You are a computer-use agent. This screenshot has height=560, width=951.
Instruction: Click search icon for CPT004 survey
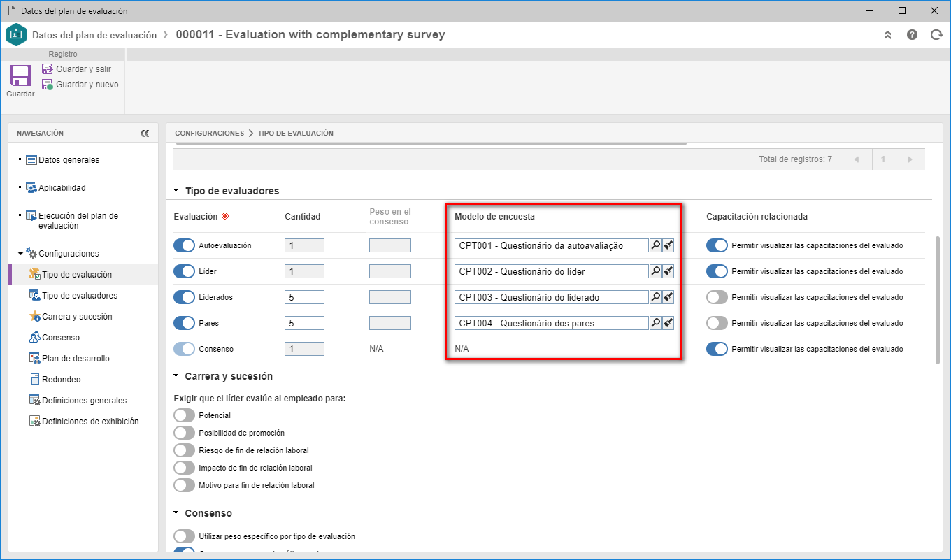tap(655, 323)
